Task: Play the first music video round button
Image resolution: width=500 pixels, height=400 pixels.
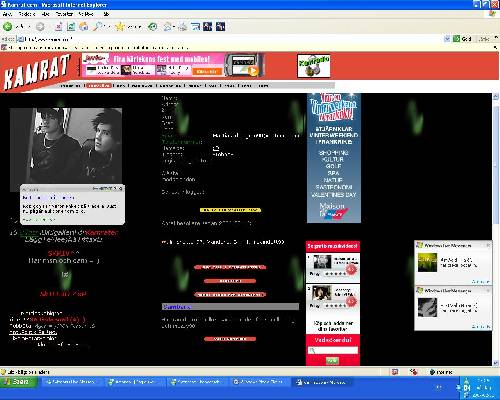Action: coord(351,269)
